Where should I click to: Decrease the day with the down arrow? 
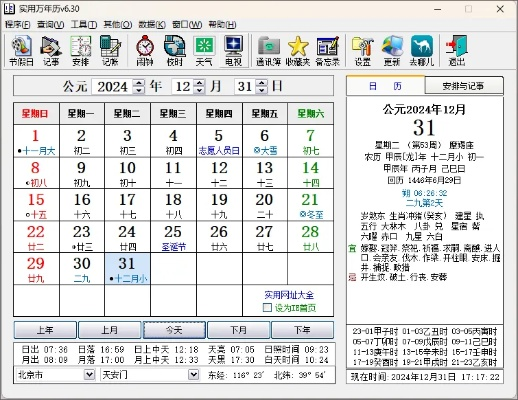pos(262,90)
